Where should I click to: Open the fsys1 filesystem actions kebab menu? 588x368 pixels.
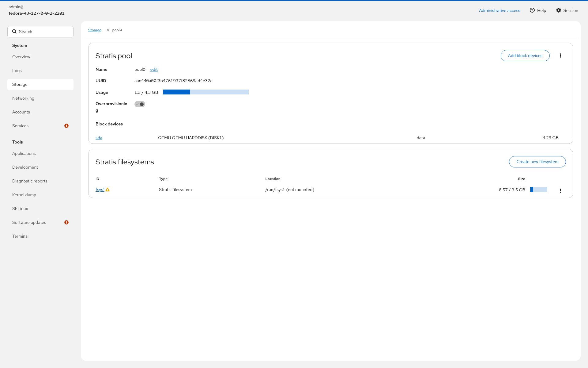point(560,191)
